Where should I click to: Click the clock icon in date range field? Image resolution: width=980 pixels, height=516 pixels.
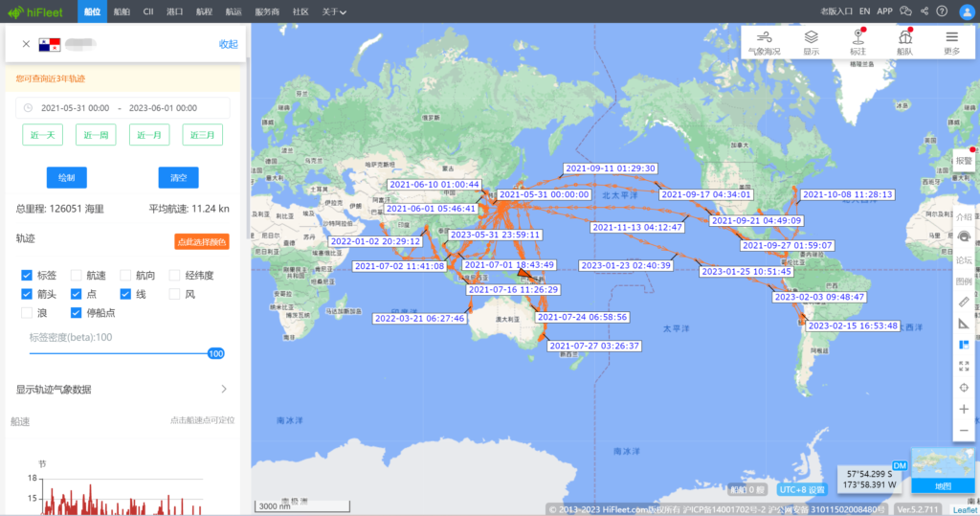click(28, 107)
